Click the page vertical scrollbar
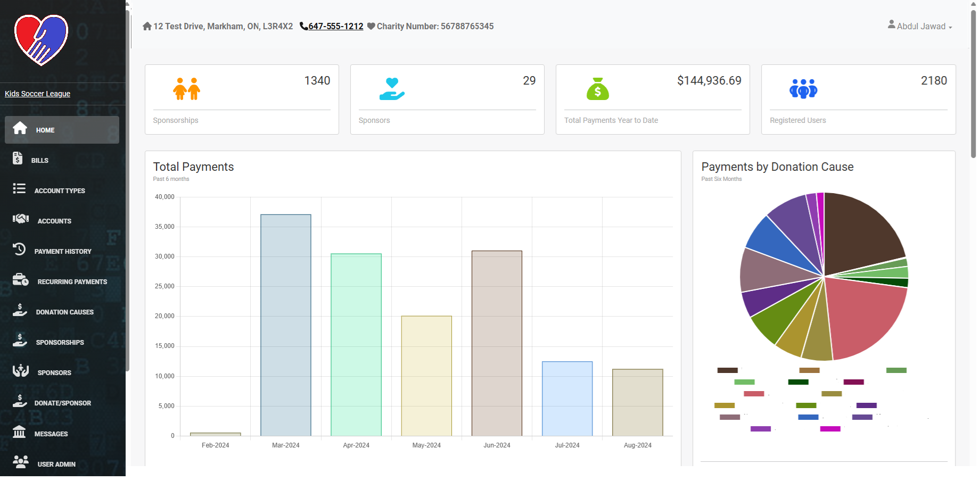The width and height of the screenshot is (980, 481). tap(973, 85)
